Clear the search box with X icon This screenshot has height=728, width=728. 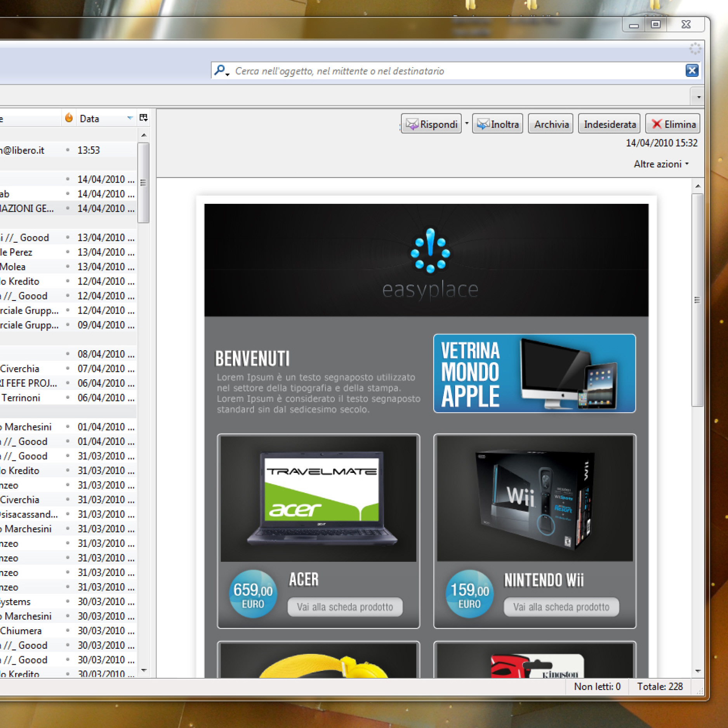click(x=692, y=70)
